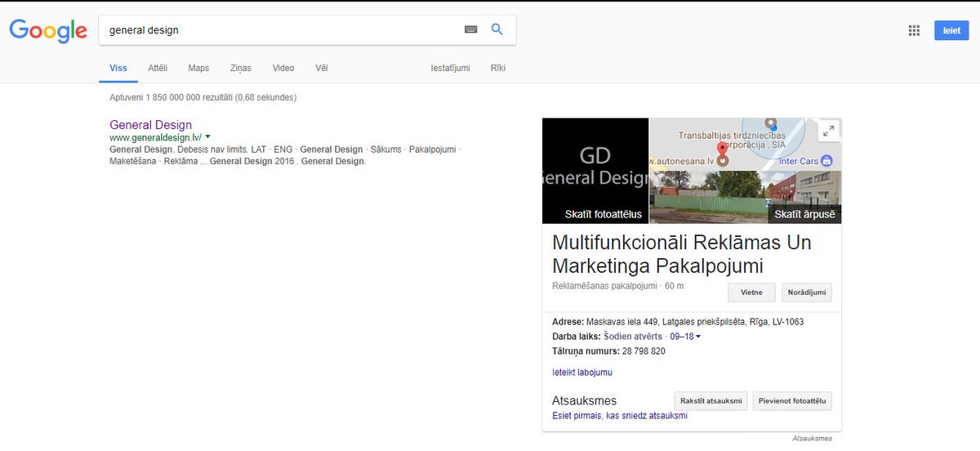Select the Viss tab
980x451 pixels.
118,68
